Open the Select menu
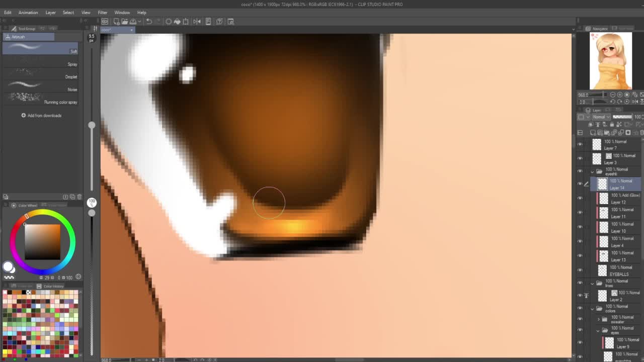The height and width of the screenshot is (362, 644). pos(68,13)
